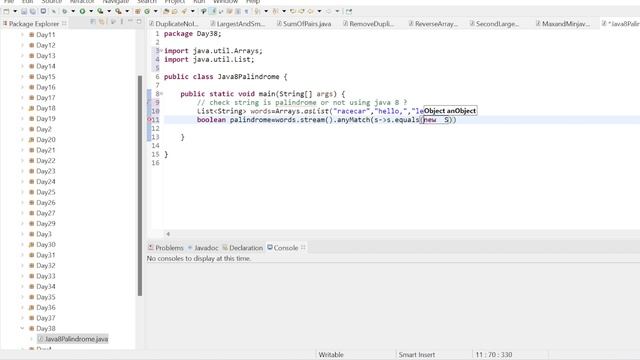Click the rightmost main toolbar icon
This screenshot has width=640, height=360.
tap(349, 11)
